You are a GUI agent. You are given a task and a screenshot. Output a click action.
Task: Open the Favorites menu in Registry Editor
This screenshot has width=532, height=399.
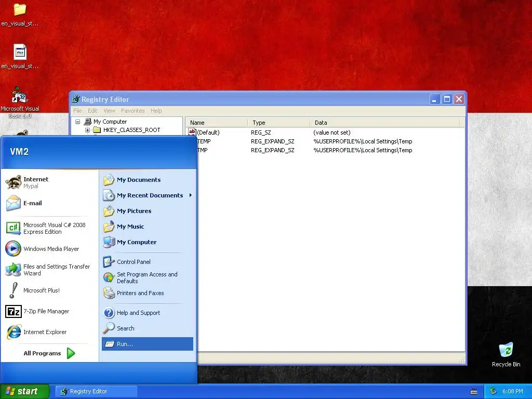(x=132, y=111)
